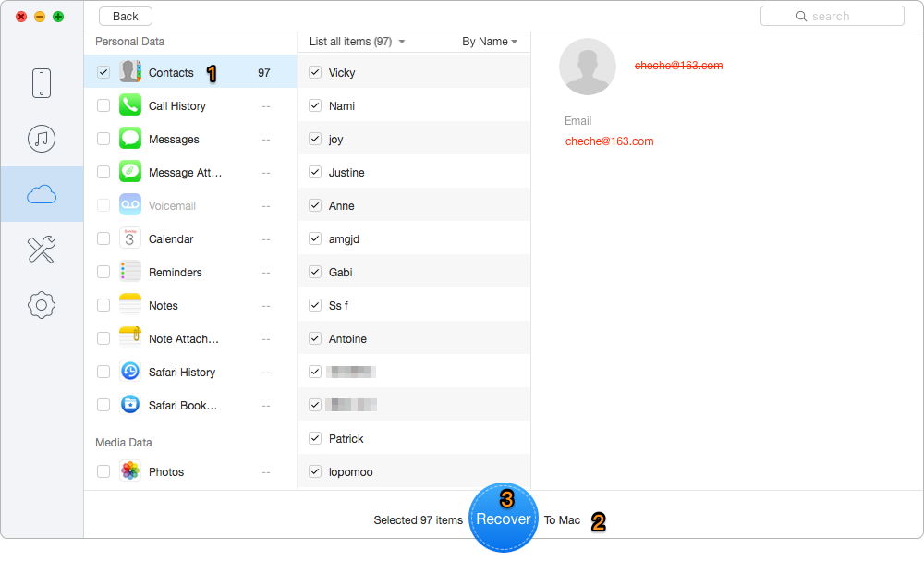Click the Back button
Viewport: 924px width, 562px height.
(x=126, y=17)
